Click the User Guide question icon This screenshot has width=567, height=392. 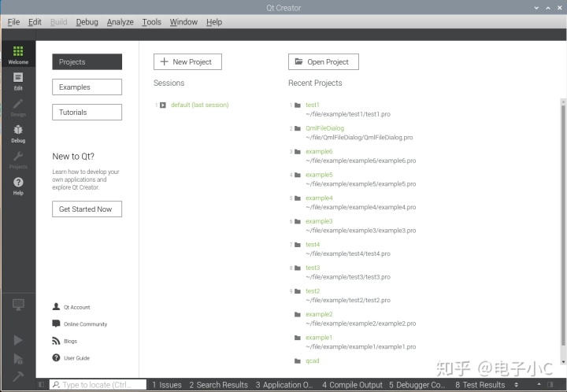click(x=56, y=357)
